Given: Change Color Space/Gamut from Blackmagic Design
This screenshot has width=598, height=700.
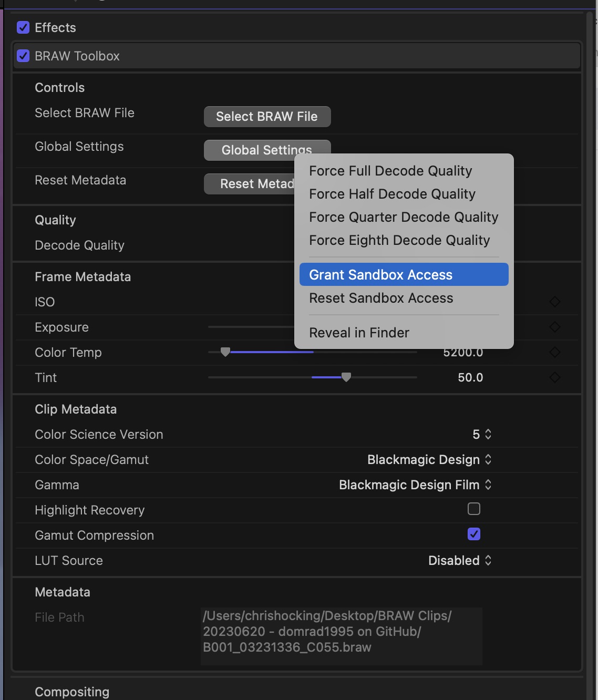Looking at the screenshot, I should tap(429, 460).
